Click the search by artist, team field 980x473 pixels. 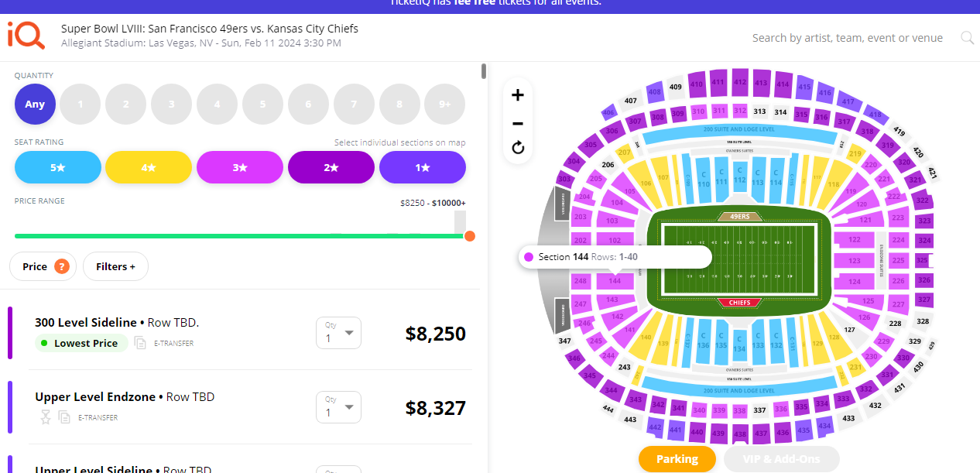tap(847, 38)
